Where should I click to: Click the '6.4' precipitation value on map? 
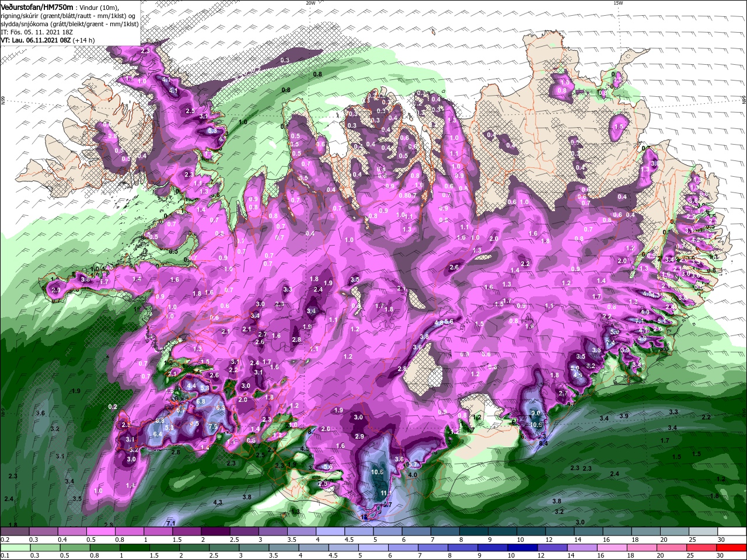point(157,434)
